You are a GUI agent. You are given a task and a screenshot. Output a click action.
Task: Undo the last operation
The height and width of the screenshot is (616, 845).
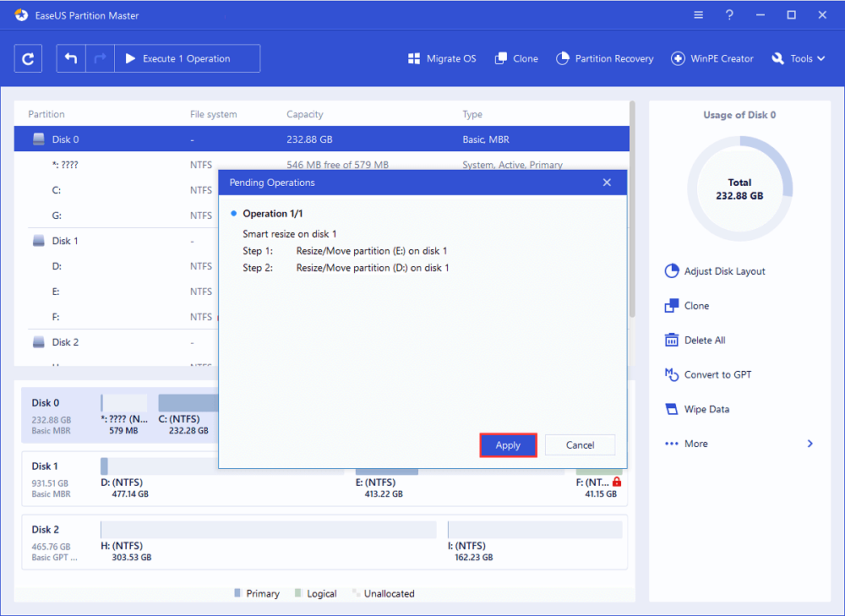[x=71, y=59]
